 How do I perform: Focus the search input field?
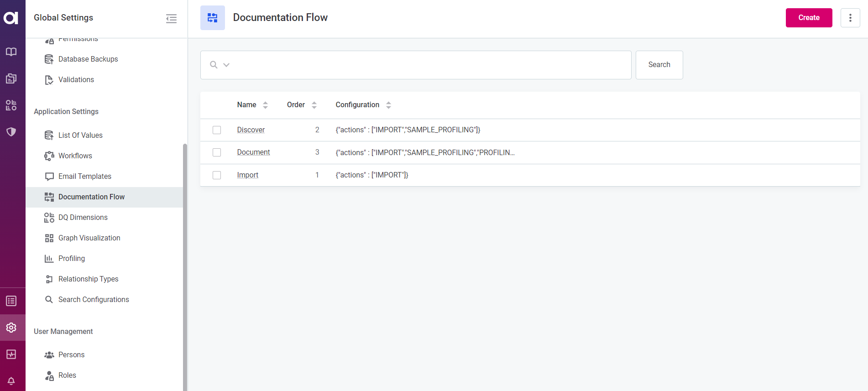click(x=429, y=65)
